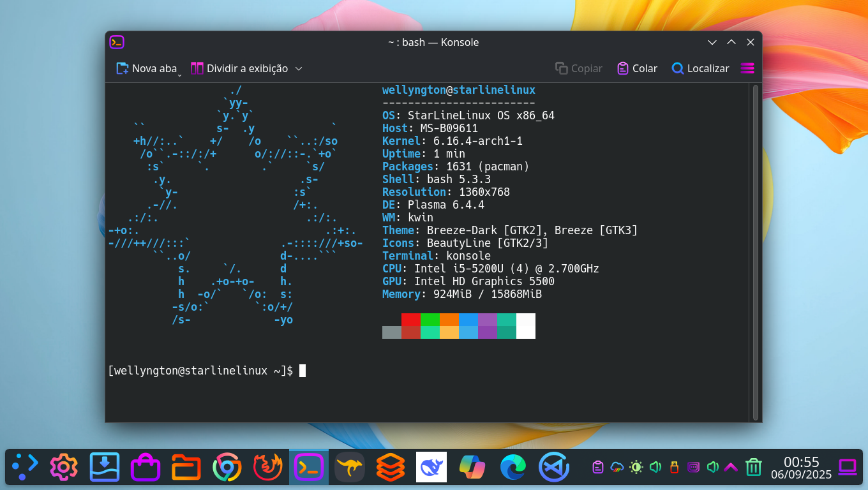The height and width of the screenshot is (490, 868).
Task: Open System Settings gear from the taskbar
Action: coord(63,466)
